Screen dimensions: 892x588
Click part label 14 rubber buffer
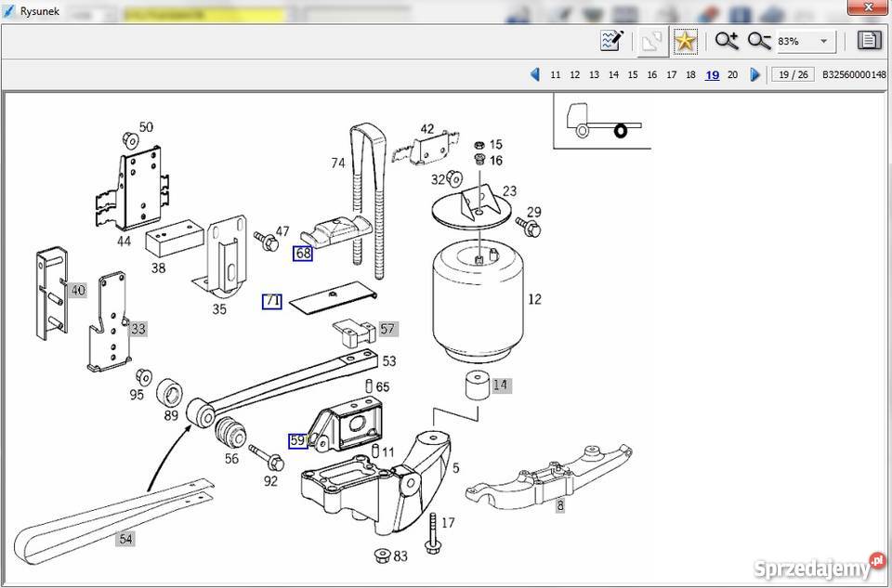[x=501, y=385]
